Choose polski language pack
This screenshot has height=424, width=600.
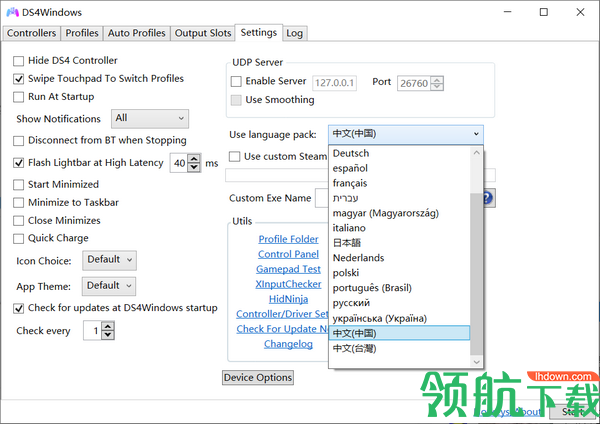tap(399, 272)
